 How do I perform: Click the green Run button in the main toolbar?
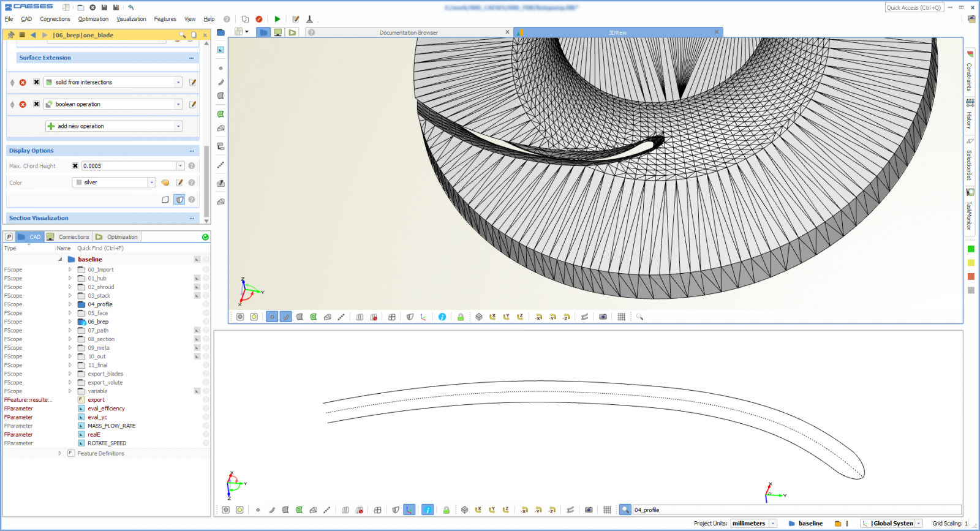point(277,19)
